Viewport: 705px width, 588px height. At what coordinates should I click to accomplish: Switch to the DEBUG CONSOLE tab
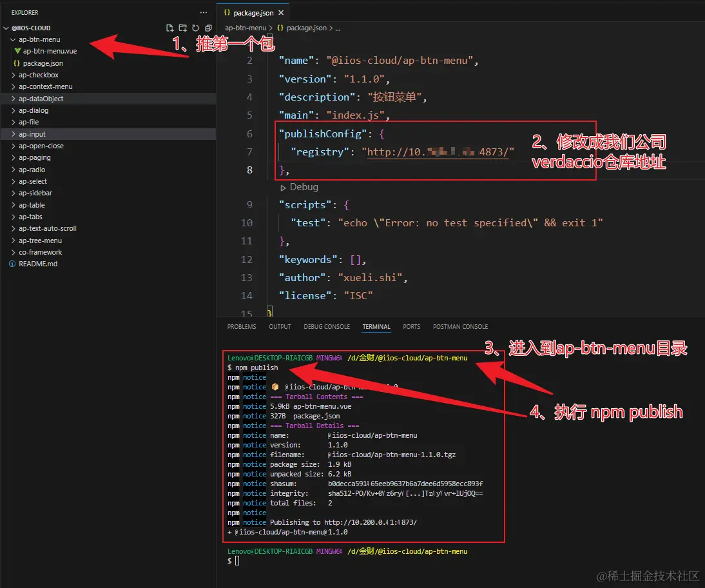point(327,327)
